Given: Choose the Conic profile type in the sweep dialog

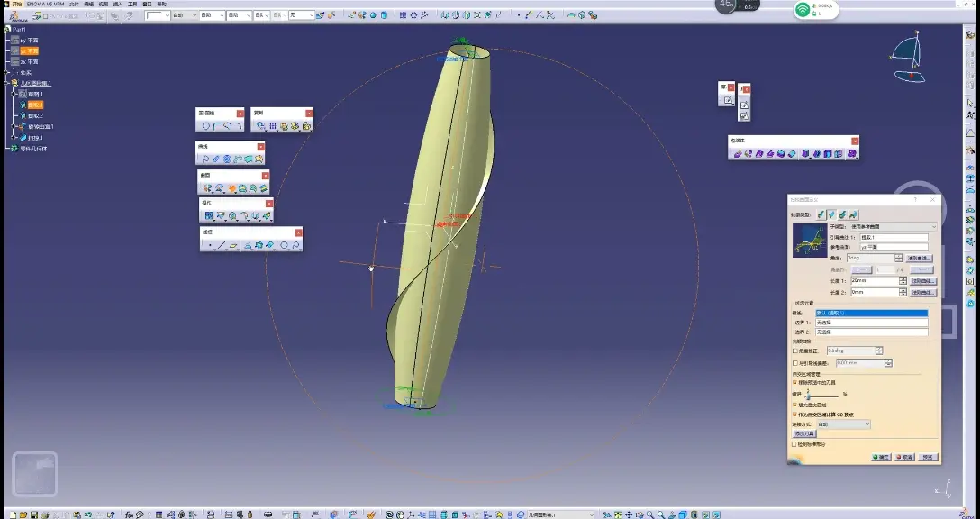Looking at the screenshot, I should click(854, 214).
